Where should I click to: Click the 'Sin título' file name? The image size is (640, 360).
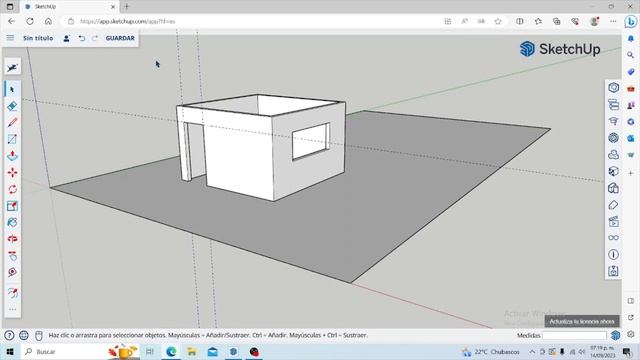pyautogui.click(x=38, y=38)
